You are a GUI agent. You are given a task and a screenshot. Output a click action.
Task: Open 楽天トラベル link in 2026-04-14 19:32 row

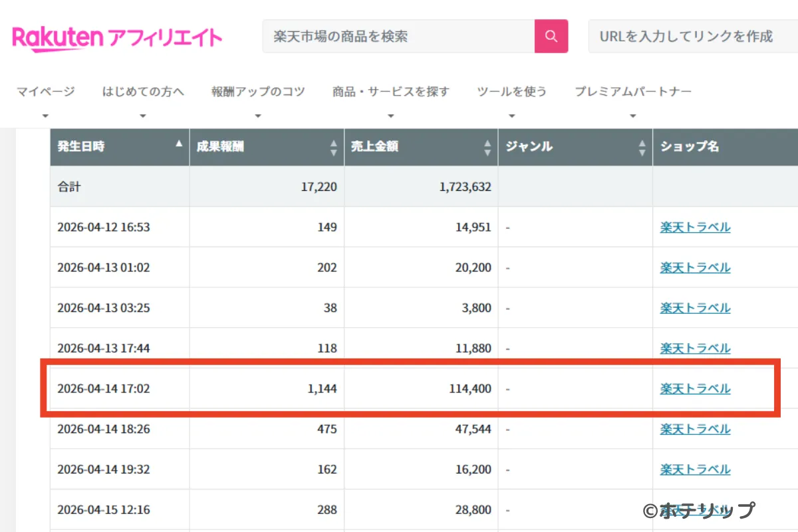pyautogui.click(x=695, y=469)
